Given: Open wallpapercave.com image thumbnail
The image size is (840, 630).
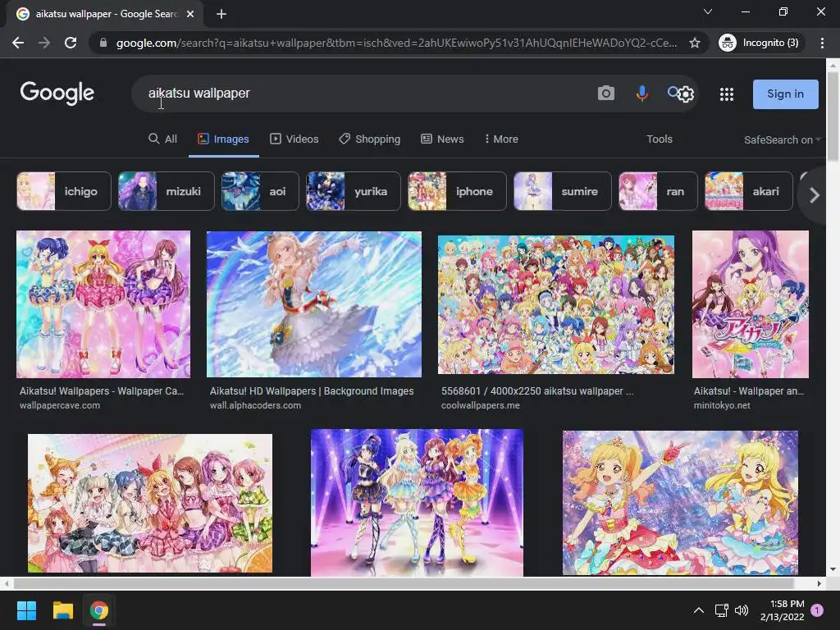Looking at the screenshot, I should coord(103,304).
